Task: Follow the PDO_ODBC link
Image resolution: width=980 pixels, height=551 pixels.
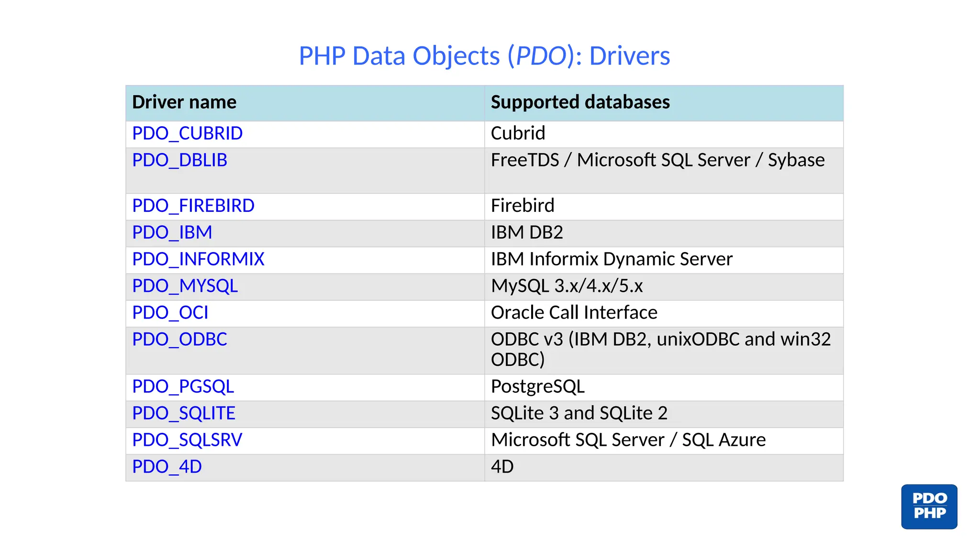Action: (179, 340)
